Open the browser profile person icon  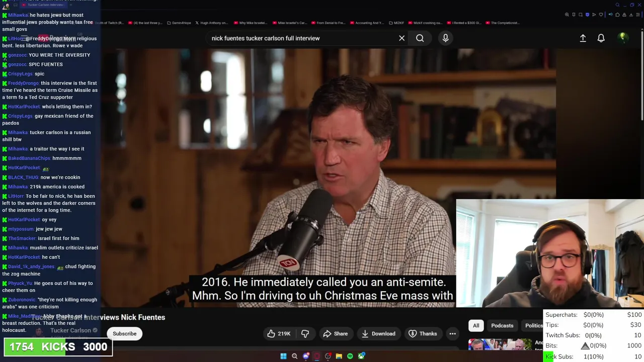coord(624,15)
